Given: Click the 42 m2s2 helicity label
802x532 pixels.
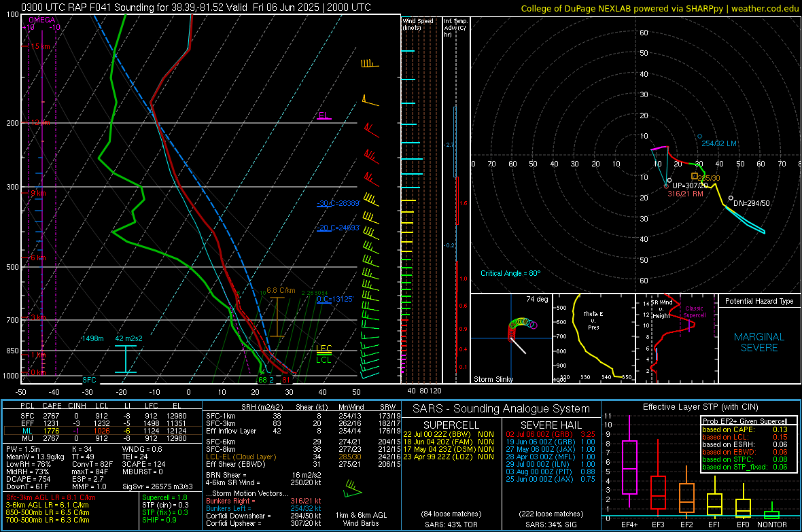Looking at the screenshot, I should (129, 338).
